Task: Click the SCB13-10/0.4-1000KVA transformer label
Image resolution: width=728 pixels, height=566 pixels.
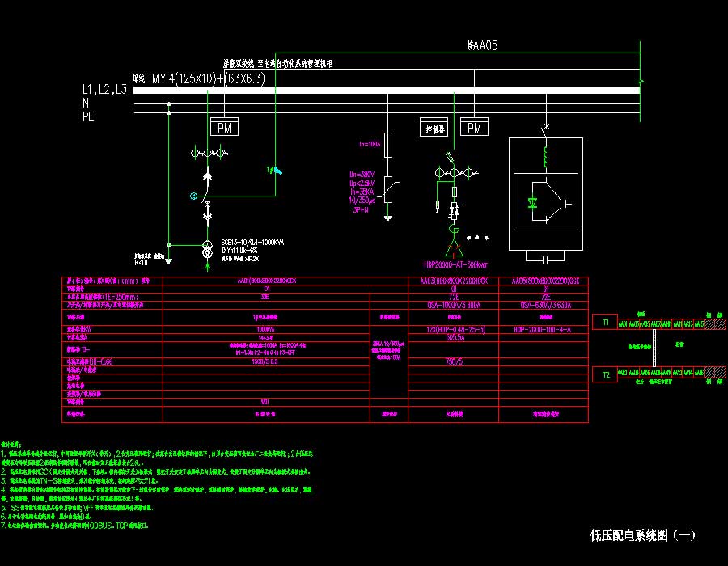Action: coord(252,243)
